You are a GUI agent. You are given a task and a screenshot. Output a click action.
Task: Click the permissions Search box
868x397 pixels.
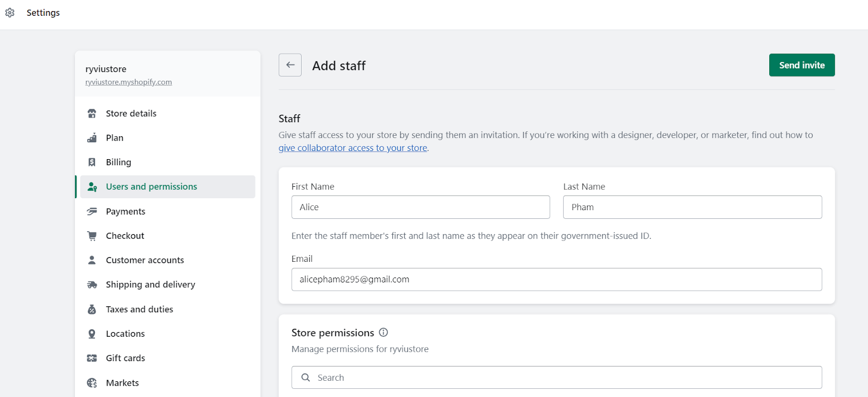pyautogui.click(x=557, y=377)
